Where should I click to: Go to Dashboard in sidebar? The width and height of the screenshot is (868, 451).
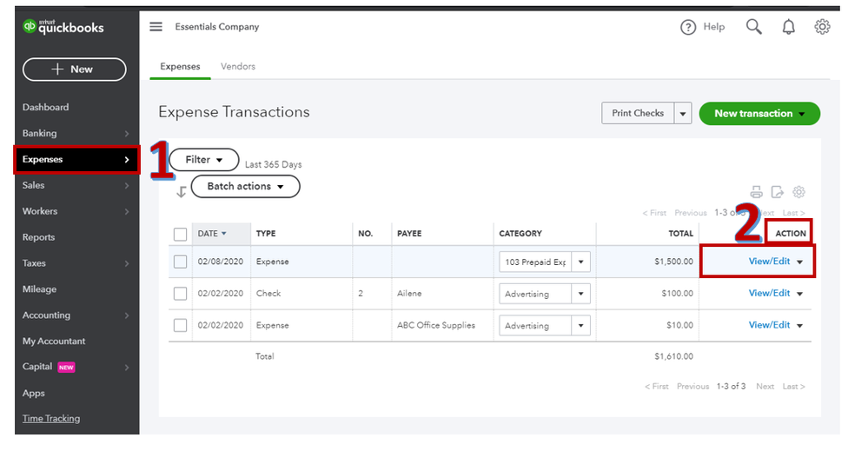click(x=45, y=108)
